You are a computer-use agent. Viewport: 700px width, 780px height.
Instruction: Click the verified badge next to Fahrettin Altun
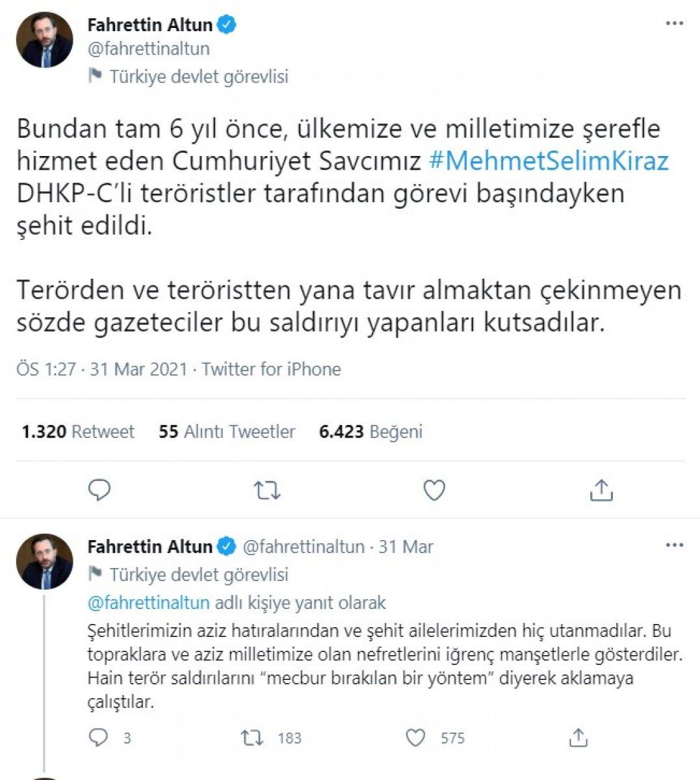pyautogui.click(x=225, y=25)
